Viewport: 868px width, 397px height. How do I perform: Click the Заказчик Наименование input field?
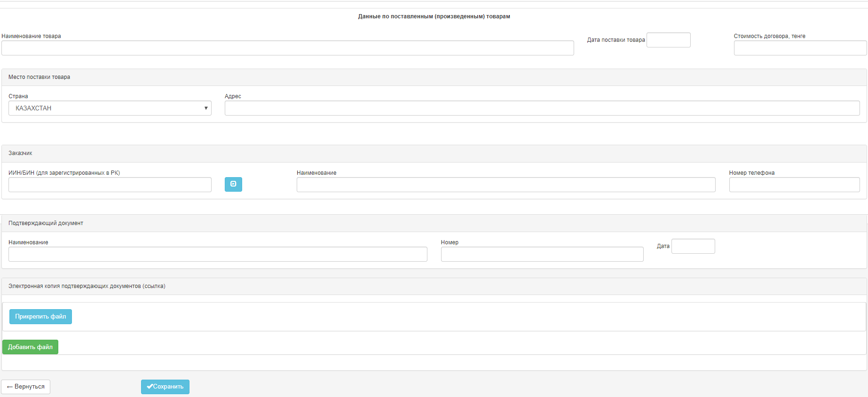pyautogui.click(x=506, y=185)
